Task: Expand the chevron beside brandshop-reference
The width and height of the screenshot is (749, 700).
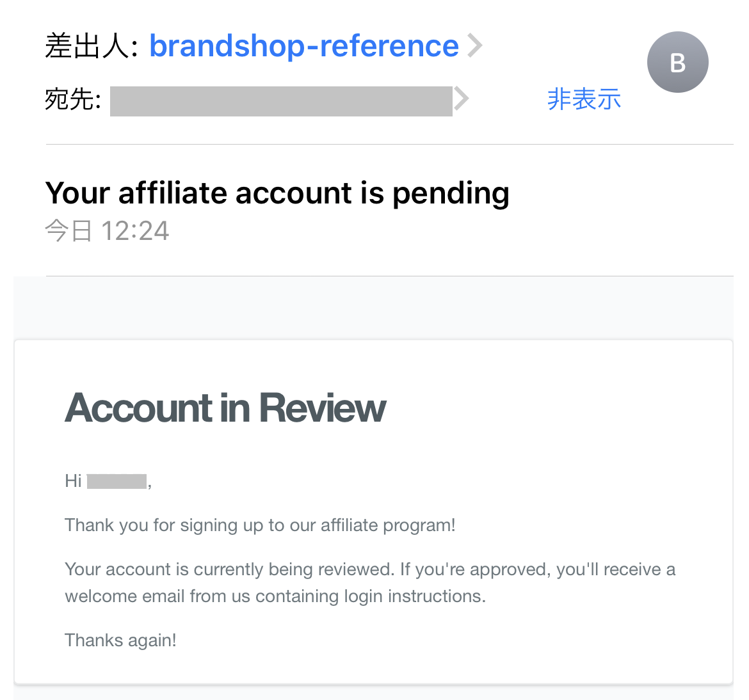Action: [474, 45]
